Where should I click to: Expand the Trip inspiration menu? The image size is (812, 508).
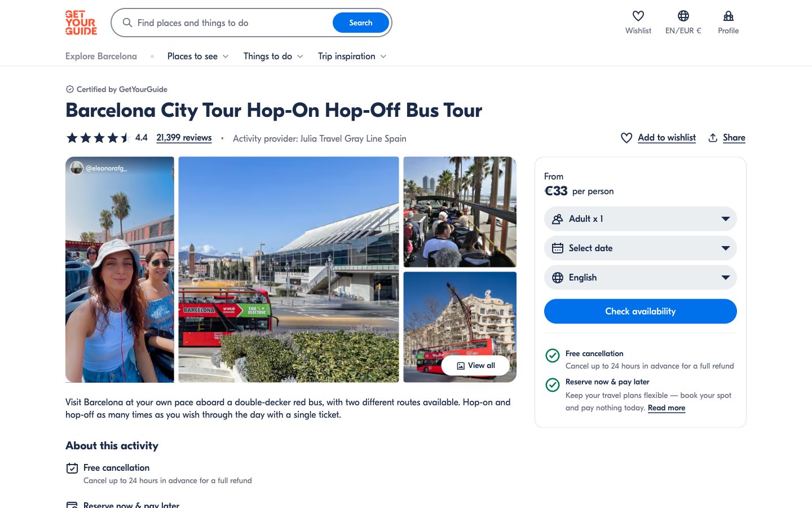tap(352, 56)
